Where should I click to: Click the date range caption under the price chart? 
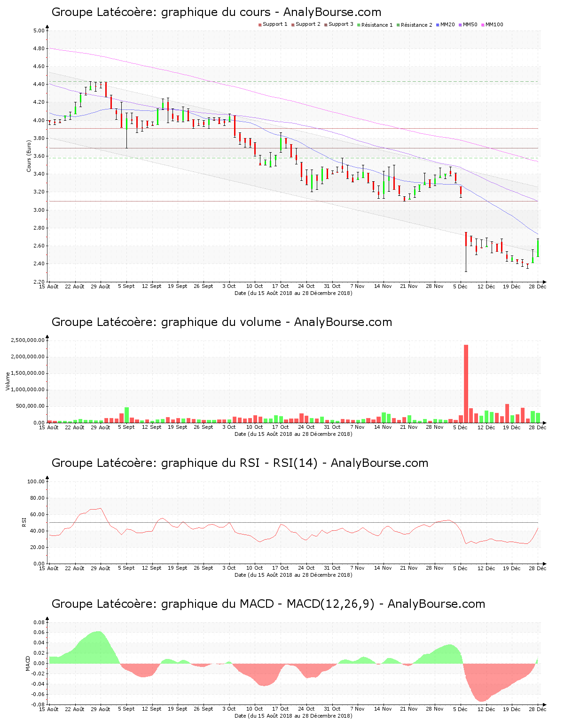coord(293,293)
